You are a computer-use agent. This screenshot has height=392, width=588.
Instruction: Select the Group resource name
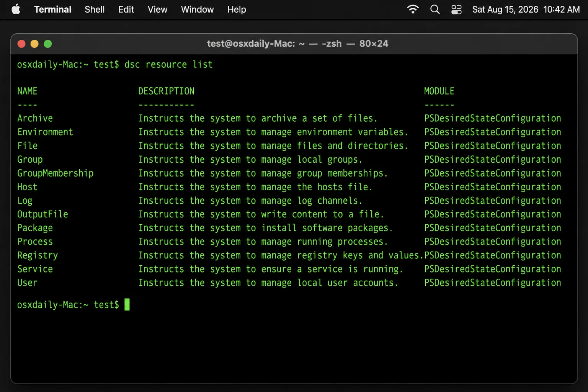[30, 160]
